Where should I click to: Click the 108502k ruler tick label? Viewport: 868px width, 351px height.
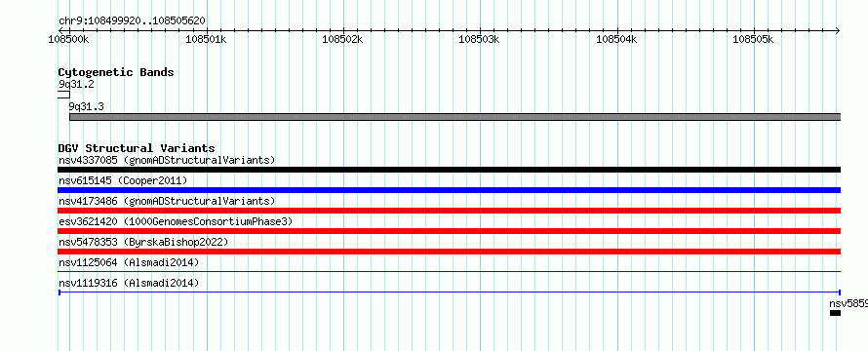[343, 39]
